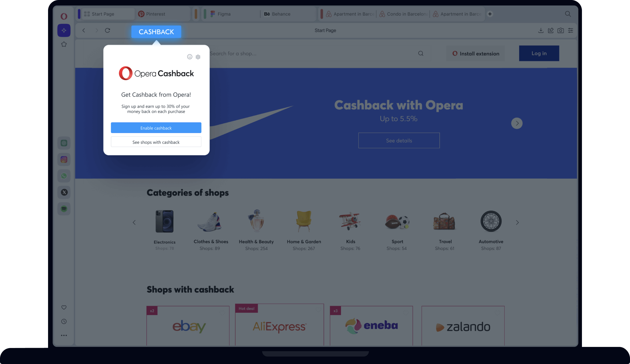
Task: Open Spotify player in sidebar
Action: click(64, 209)
